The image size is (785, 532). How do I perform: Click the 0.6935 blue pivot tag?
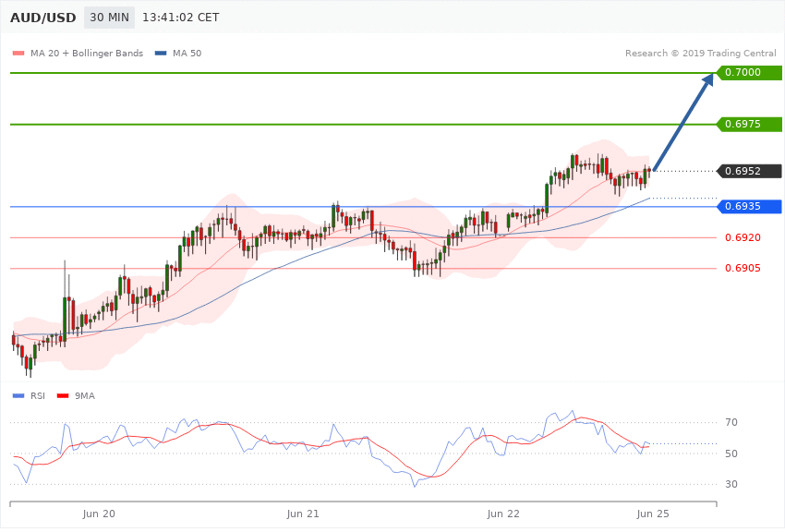pos(750,206)
